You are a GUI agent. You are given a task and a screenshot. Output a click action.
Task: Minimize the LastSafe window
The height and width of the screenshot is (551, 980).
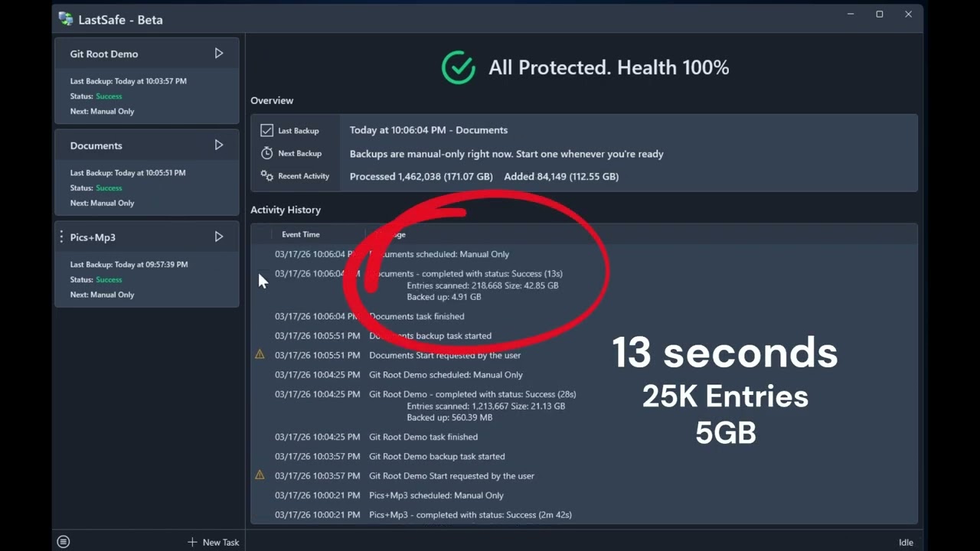tap(851, 14)
